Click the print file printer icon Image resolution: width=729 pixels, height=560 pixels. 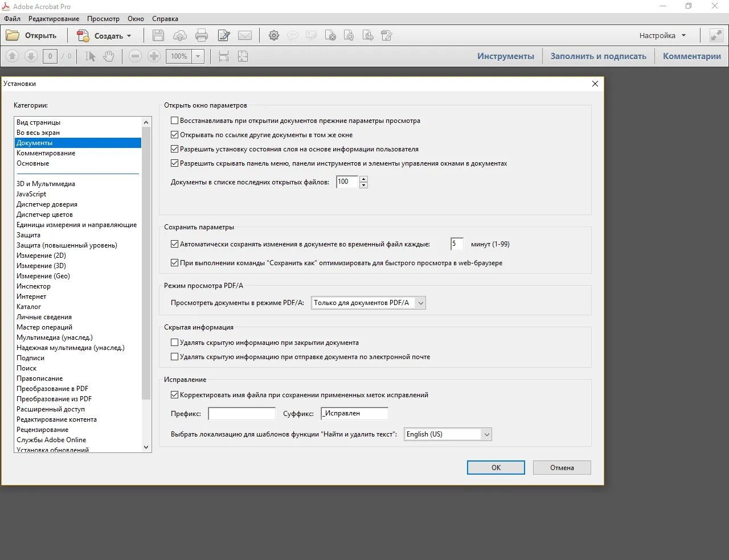[x=202, y=36]
